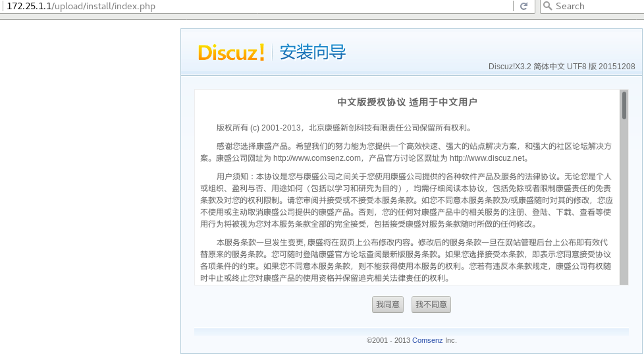This screenshot has height=356, width=644.
Task: Open the Comsenz footer link
Action: click(x=427, y=340)
